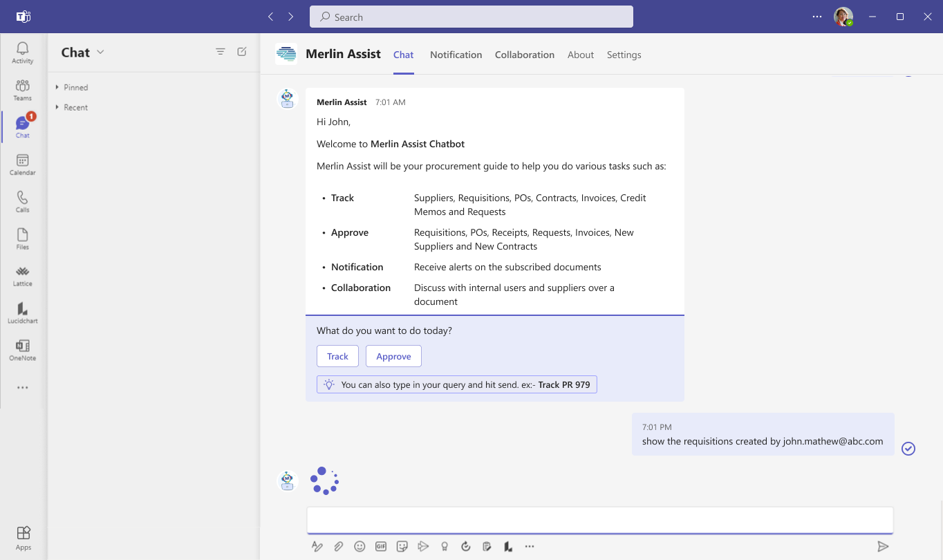This screenshot has width=943, height=560.
Task: Click 'Merlin Assist' sender name in message
Action: (342, 102)
